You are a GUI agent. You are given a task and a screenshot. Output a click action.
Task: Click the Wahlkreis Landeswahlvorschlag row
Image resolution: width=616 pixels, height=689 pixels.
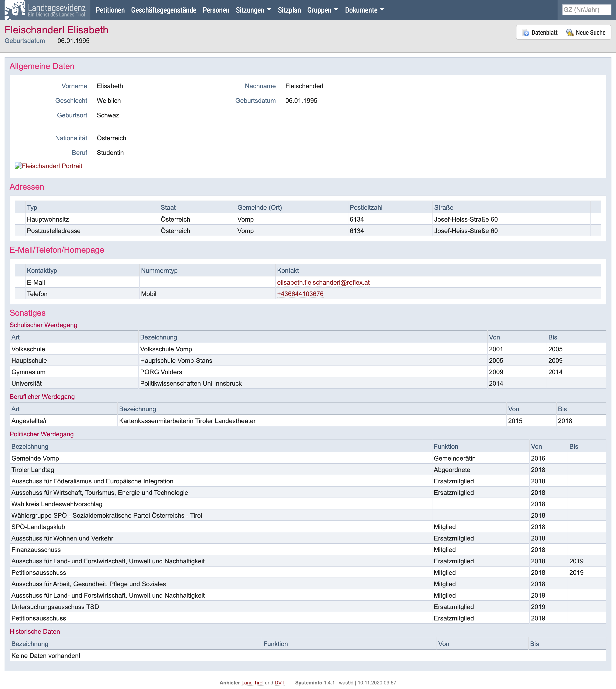click(x=308, y=504)
